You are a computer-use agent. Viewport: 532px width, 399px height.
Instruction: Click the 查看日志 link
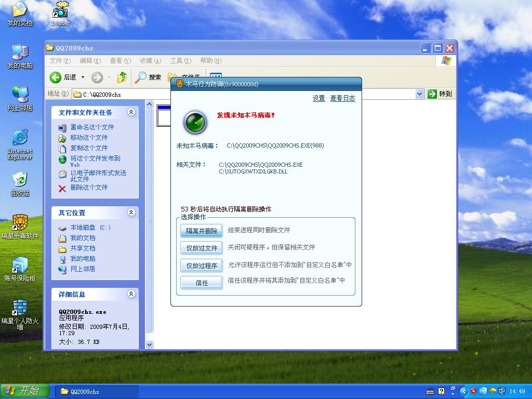343,98
